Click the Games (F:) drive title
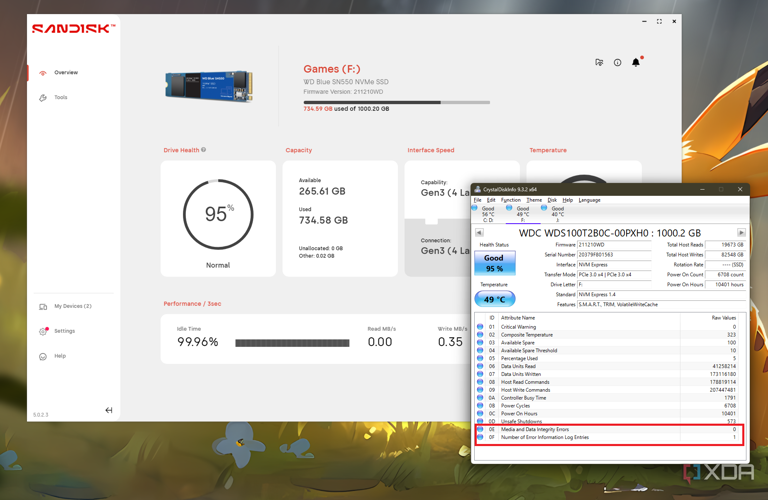768x500 pixels. tap(332, 69)
